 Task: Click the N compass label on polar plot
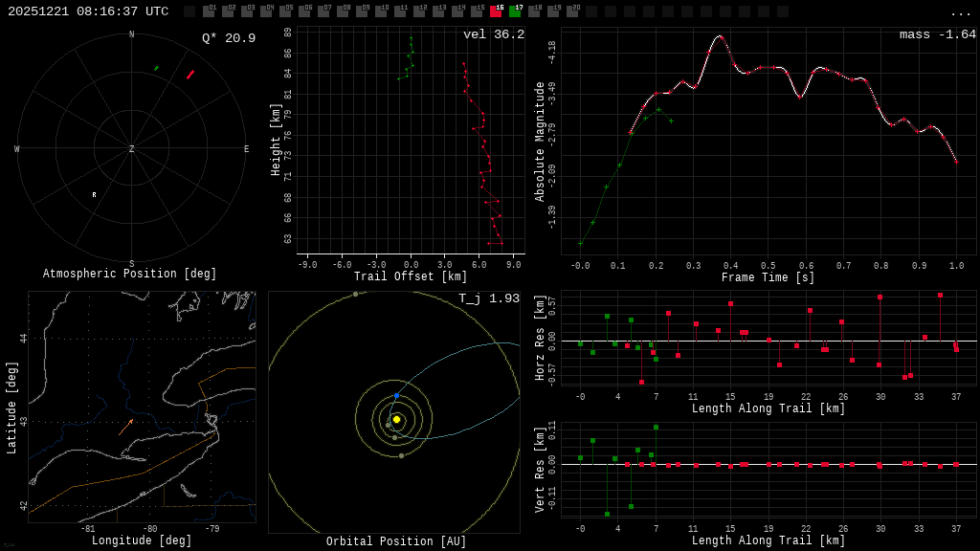(131, 34)
